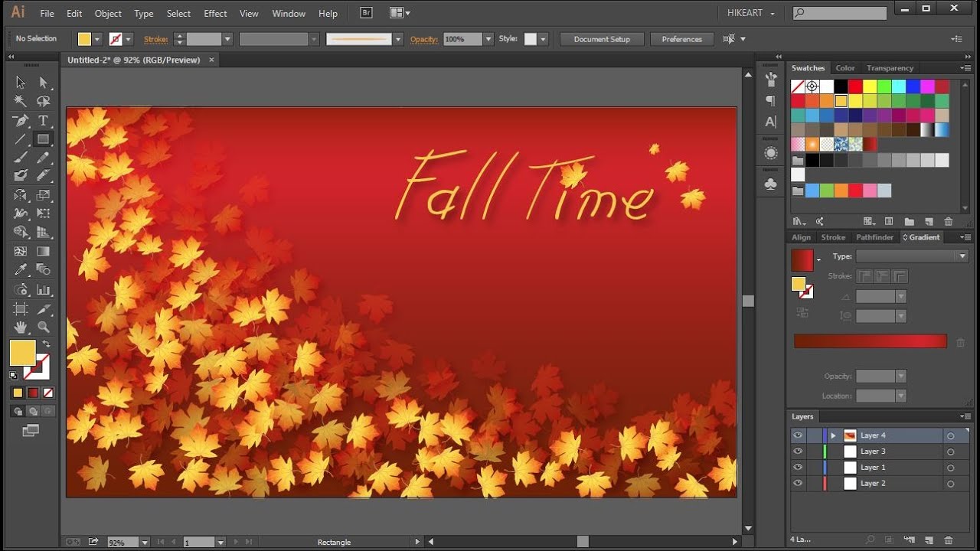Viewport: 980px width, 551px height.
Task: Click the Preferences button
Action: [x=681, y=39]
